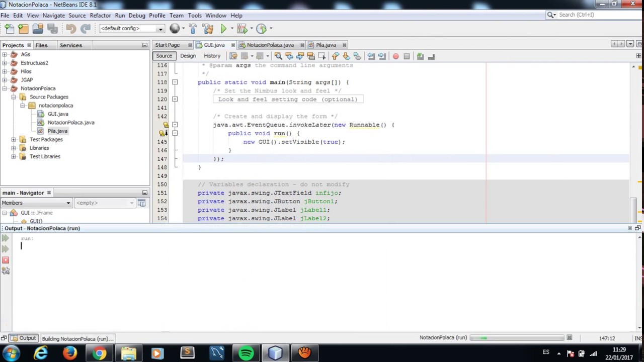Open the Window menu
644x362 pixels.
click(x=216, y=16)
